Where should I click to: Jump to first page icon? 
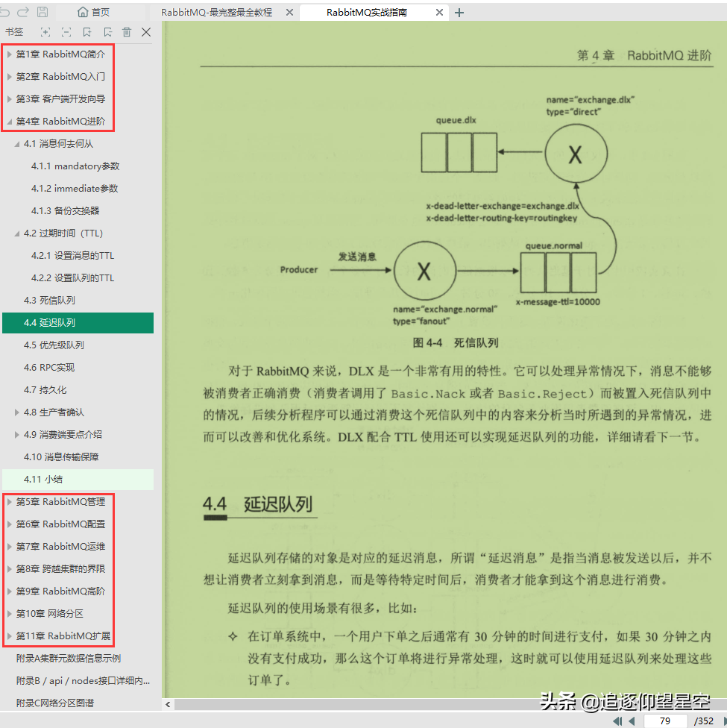[618, 721]
